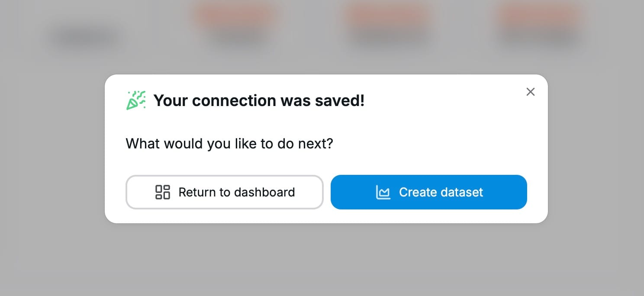The height and width of the screenshot is (296, 644).
Task: Click the dashboard grid icon
Action: coord(163,192)
